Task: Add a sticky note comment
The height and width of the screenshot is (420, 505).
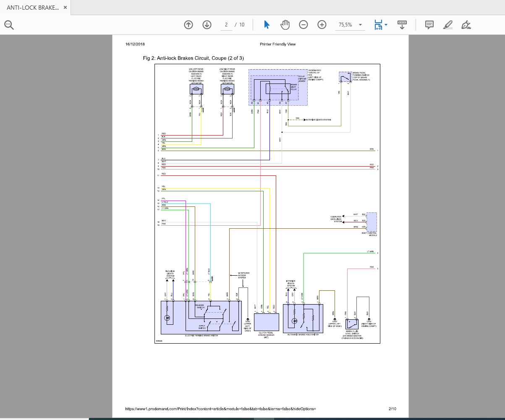Action: click(429, 25)
